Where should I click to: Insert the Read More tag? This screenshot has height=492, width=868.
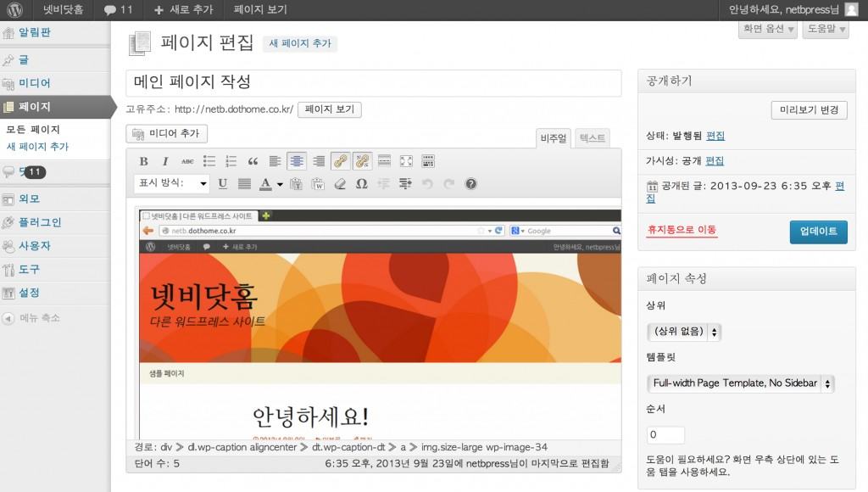pyautogui.click(x=384, y=161)
